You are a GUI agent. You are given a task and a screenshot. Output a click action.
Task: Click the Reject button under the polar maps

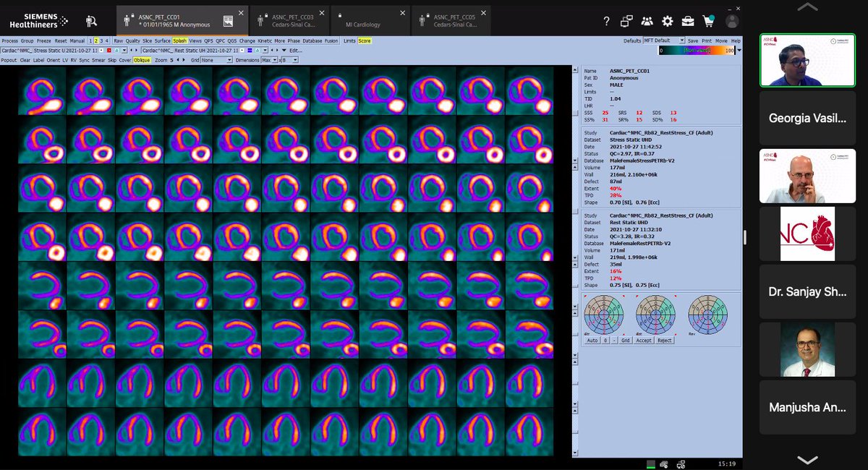[x=664, y=341]
